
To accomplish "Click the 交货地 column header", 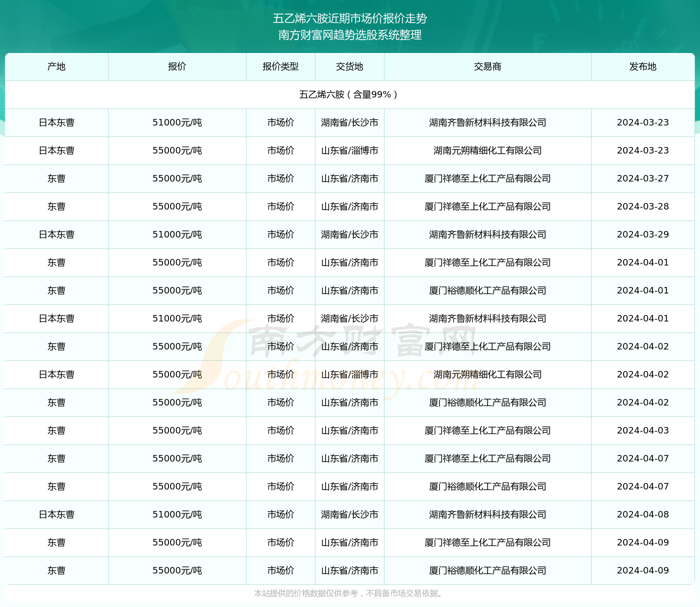I will (349, 66).
